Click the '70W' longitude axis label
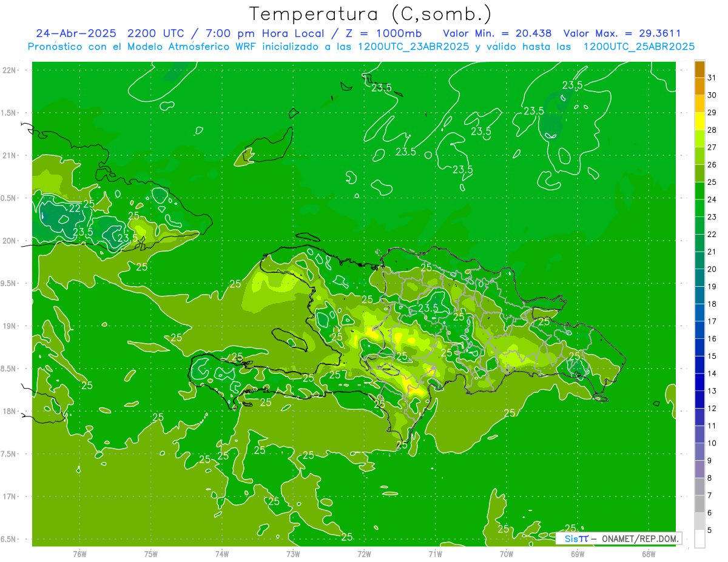Image resolution: width=728 pixels, height=562 pixels. 507,554
